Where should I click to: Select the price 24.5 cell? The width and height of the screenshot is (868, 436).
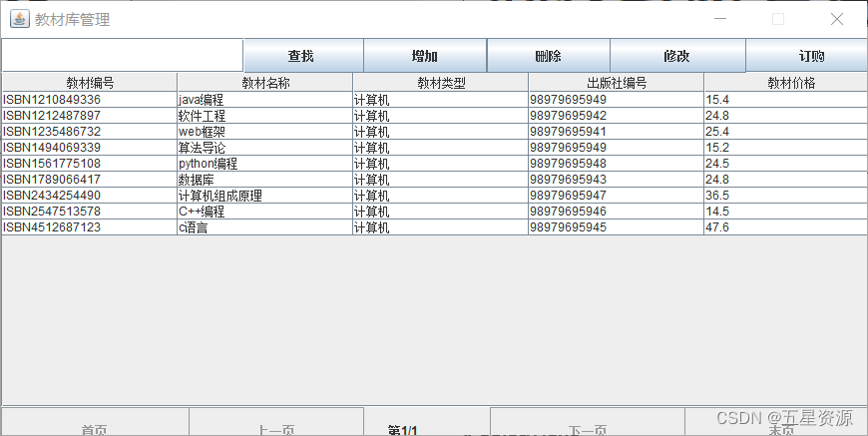[x=786, y=164]
